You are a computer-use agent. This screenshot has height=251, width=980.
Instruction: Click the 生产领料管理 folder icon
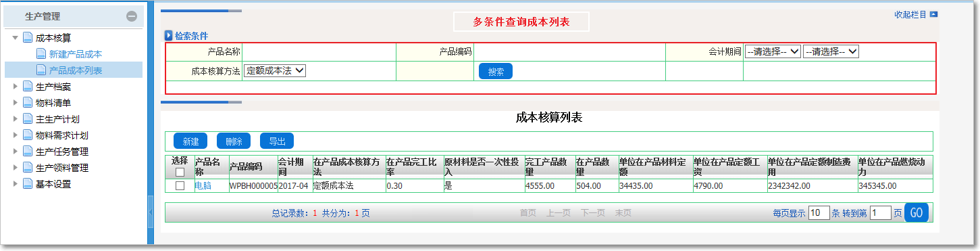(x=28, y=168)
